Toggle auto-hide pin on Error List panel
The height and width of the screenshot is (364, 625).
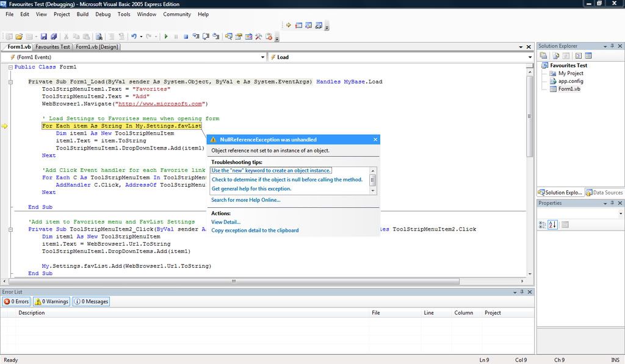pos(522,292)
